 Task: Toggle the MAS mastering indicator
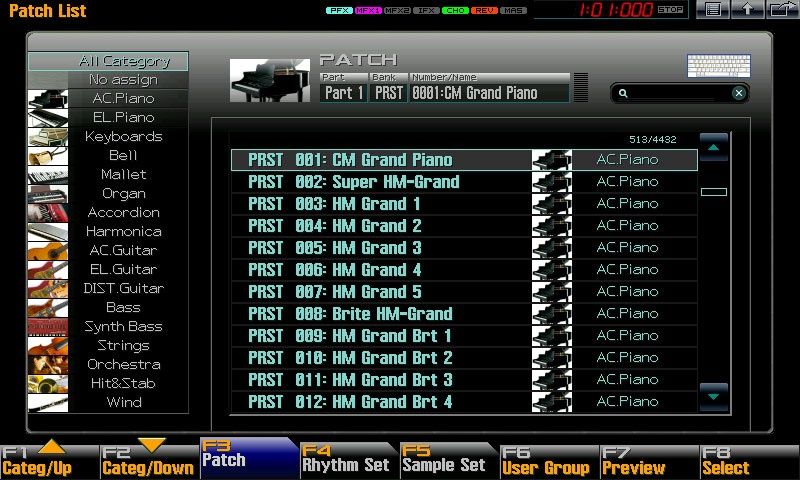[514, 10]
